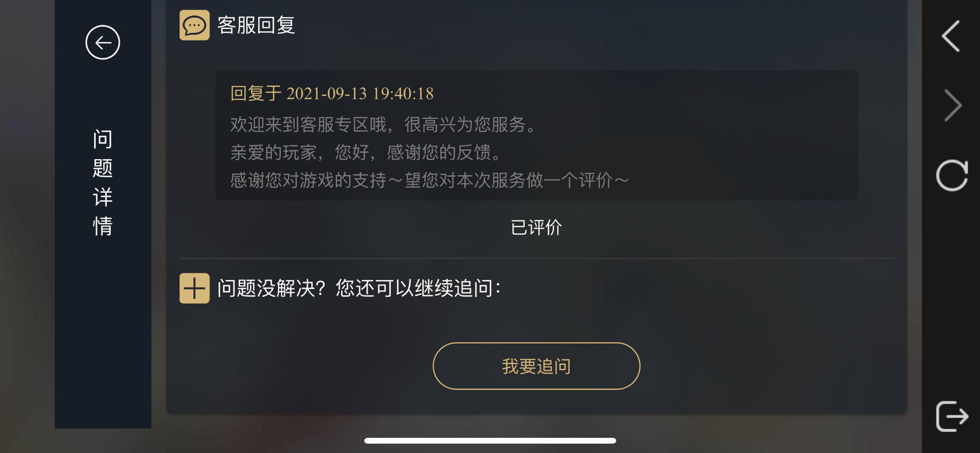Tap the circled back arrow icon
980x453 pixels.
coord(103,42)
